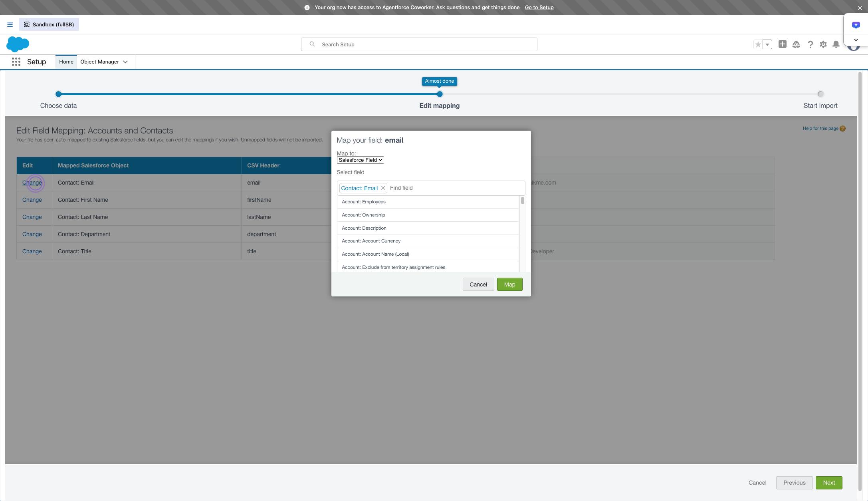
Task: Select Account: Description from the field list
Action: (428, 229)
